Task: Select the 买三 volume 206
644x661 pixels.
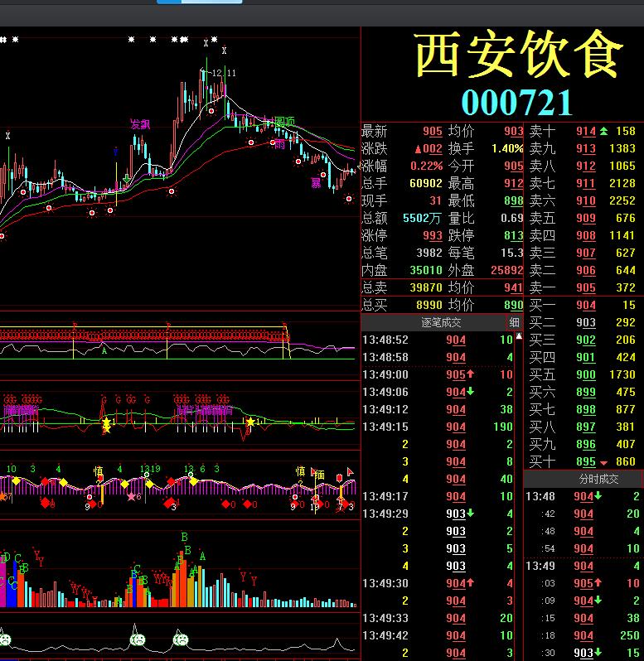Action: (625, 340)
